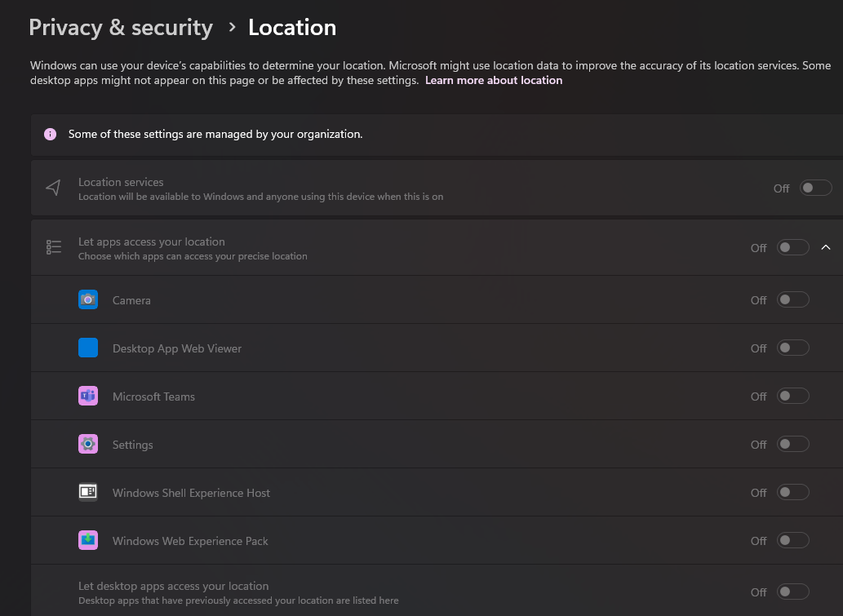This screenshot has width=843, height=616.
Task: Click the Desktop App Web Viewer icon
Action: pyautogui.click(x=88, y=348)
